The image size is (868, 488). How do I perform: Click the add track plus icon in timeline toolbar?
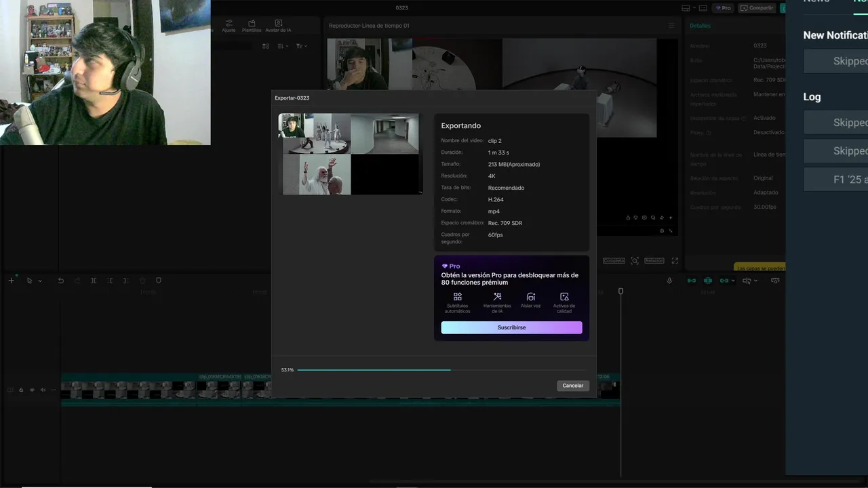click(x=11, y=281)
